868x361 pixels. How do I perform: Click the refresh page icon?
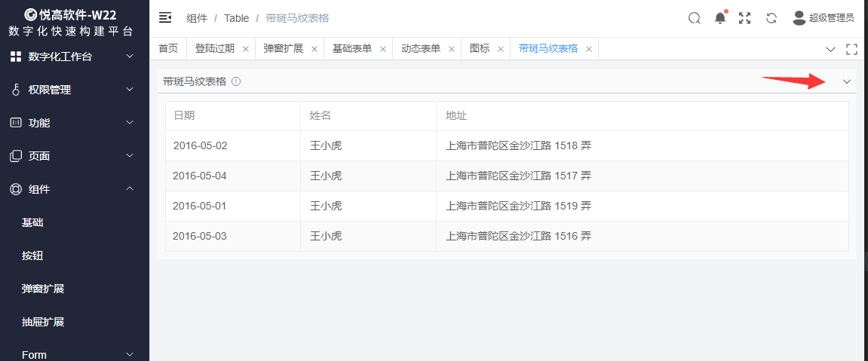click(x=771, y=18)
